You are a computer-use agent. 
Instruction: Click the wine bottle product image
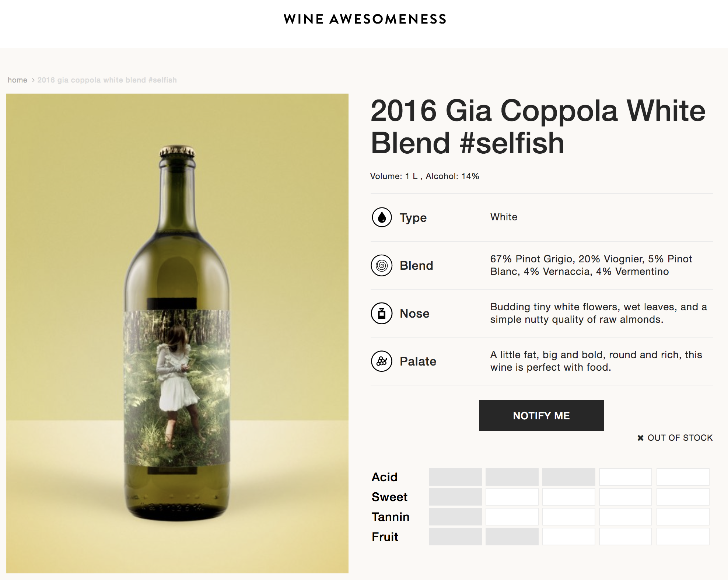click(177, 333)
